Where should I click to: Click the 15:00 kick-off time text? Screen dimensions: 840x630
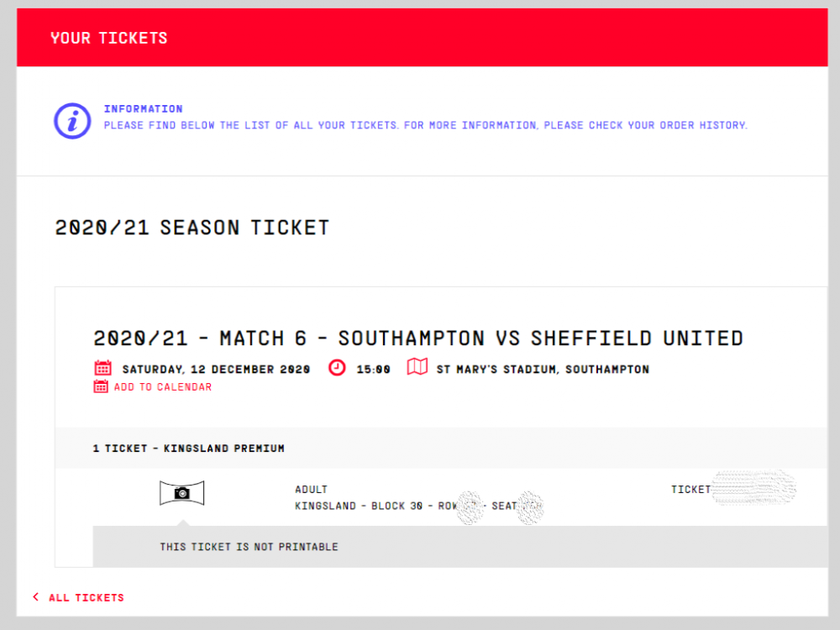pos(373,370)
